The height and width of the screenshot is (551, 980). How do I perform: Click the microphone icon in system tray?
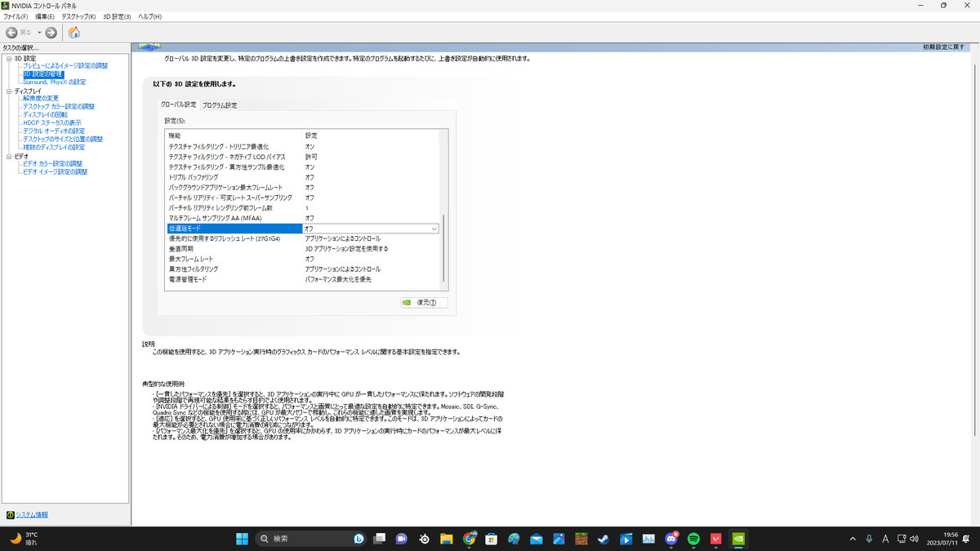pyautogui.click(x=869, y=539)
